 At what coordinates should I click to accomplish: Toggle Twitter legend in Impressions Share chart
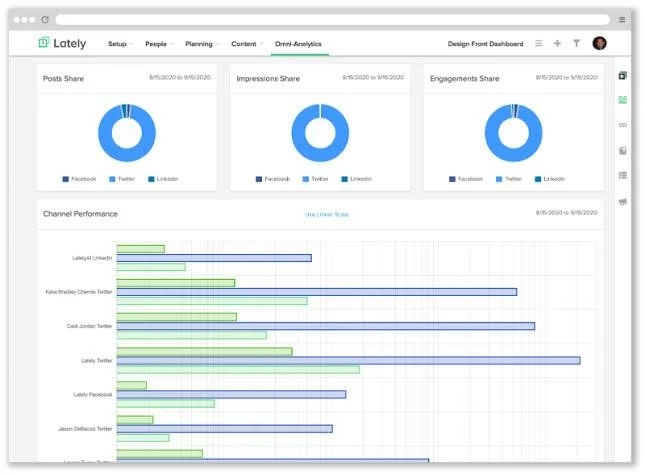(x=315, y=179)
